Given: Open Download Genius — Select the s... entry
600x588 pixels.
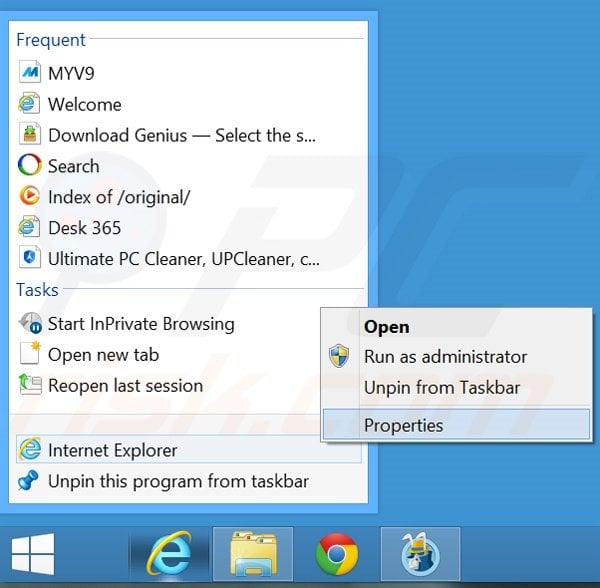Looking at the screenshot, I should coord(182,135).
